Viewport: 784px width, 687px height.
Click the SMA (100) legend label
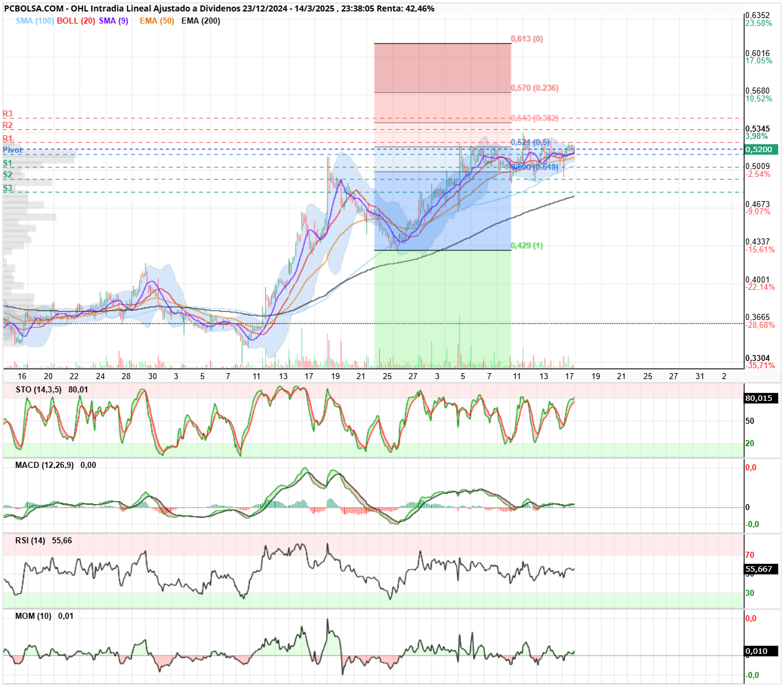pos(34,21)
